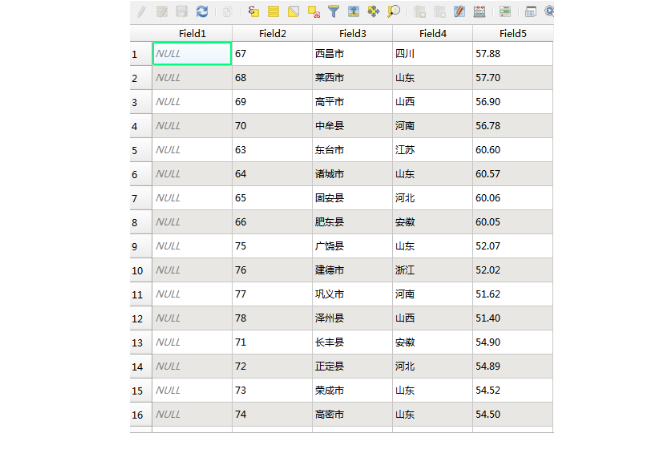Sort by the Field2 column header
The image size is (670, 452).
pos(273,33)
